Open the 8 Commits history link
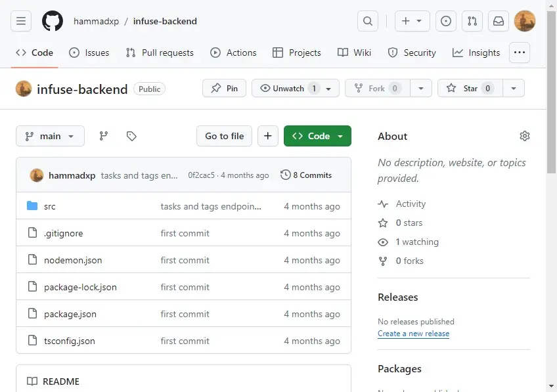Viewport: 557px width, 392px height. [306, 175]
